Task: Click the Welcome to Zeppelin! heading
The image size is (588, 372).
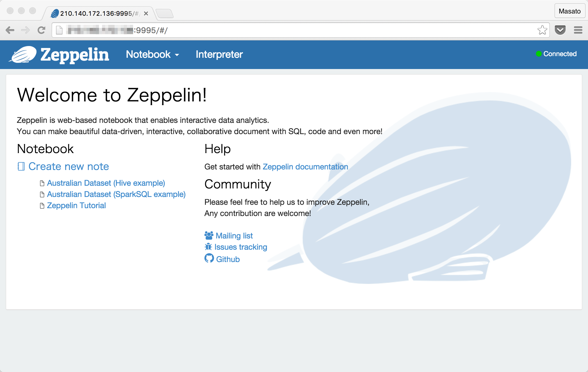Action: (112, 95)
